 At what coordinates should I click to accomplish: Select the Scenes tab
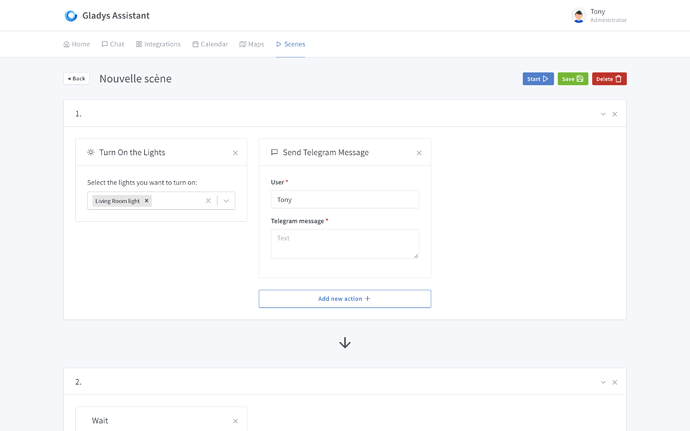290,44
